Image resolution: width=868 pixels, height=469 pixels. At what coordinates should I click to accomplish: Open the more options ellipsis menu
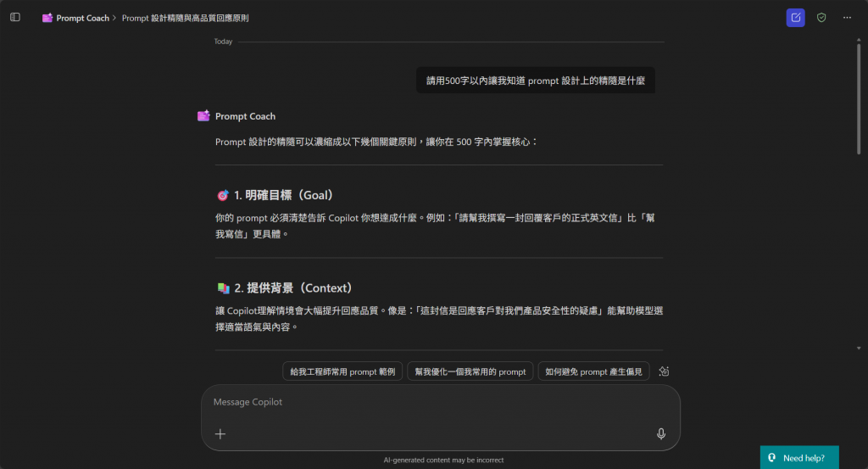click(x=847, y=18)
